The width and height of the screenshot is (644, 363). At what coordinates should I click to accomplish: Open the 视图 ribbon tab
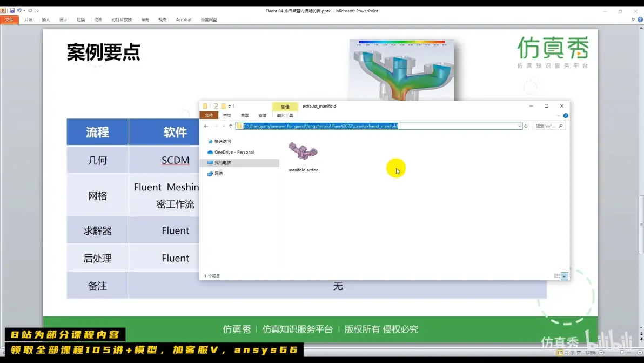(x=163, y=19)
